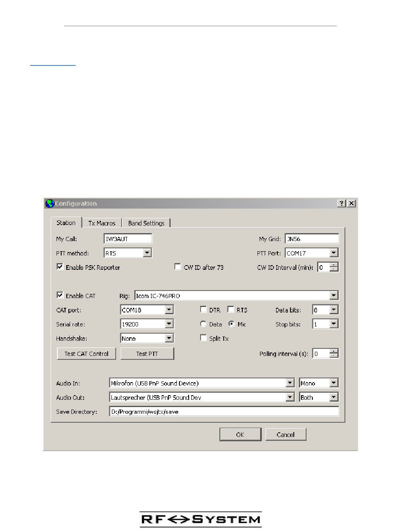Click the My Grid input field
The height and width of the screenshot is (532, 401).
pyautogui.click(x=312, y=239)
